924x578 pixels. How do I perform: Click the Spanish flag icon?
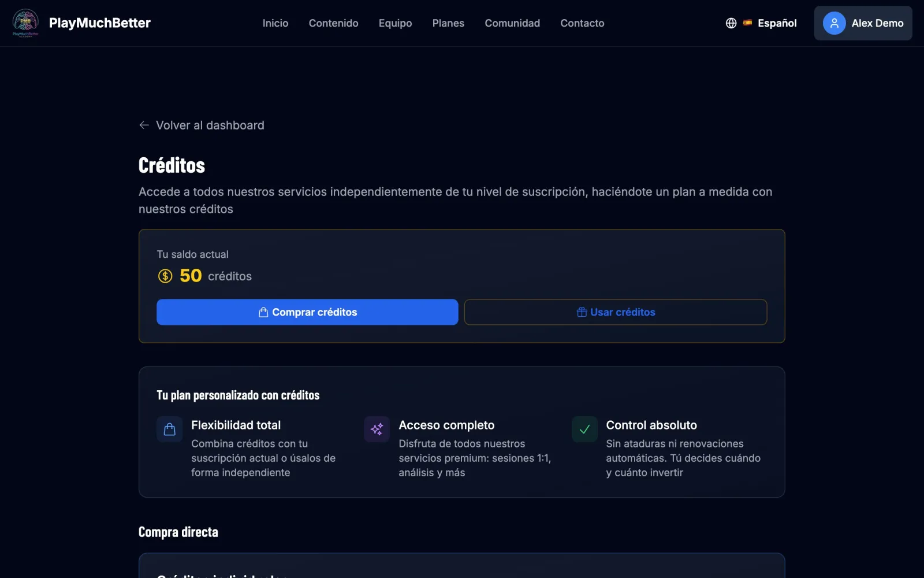click(x=747, y=23)
